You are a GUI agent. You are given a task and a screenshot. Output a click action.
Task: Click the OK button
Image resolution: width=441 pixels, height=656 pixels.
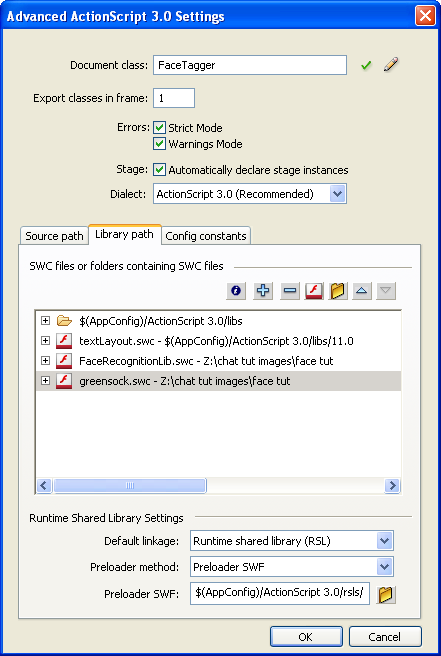306,637
